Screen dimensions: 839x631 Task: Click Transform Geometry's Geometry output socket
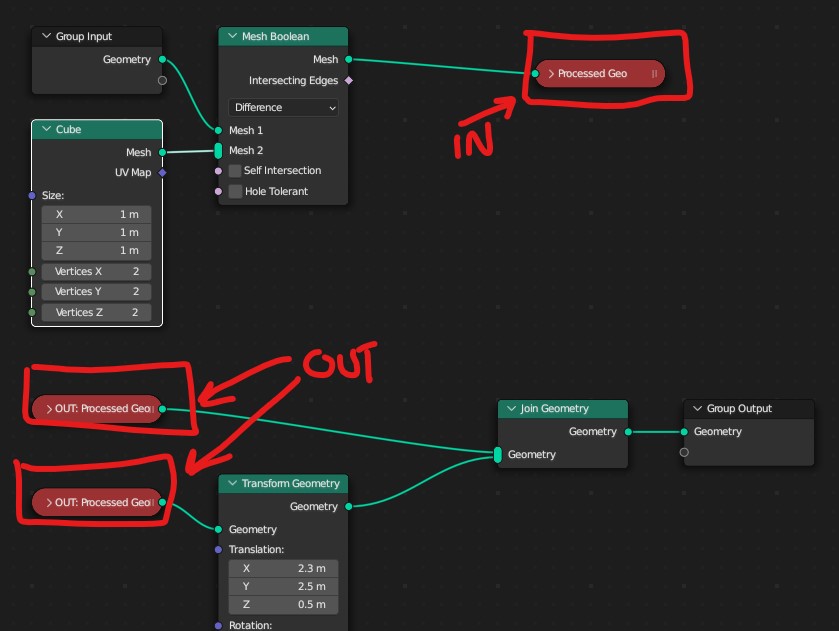(349, 506)
